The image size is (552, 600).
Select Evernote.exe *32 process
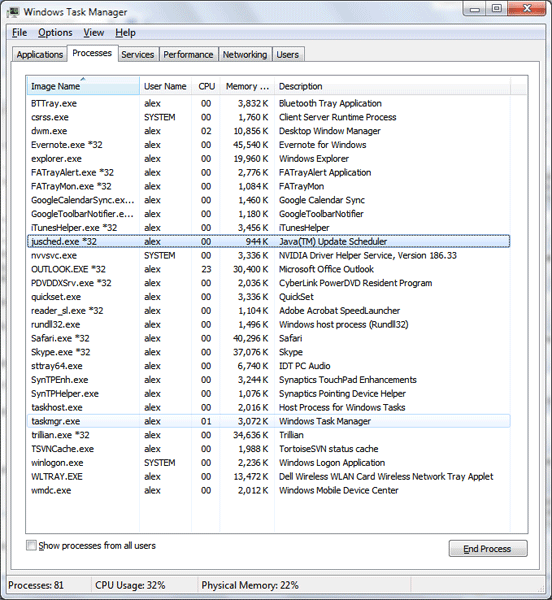coord(269,145)
